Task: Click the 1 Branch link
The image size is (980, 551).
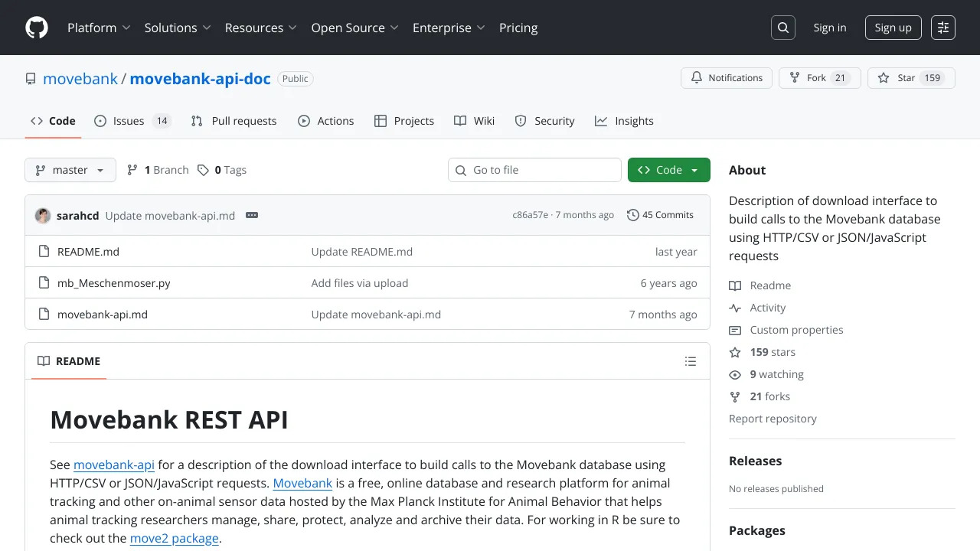Action: [x=158, y=170]
